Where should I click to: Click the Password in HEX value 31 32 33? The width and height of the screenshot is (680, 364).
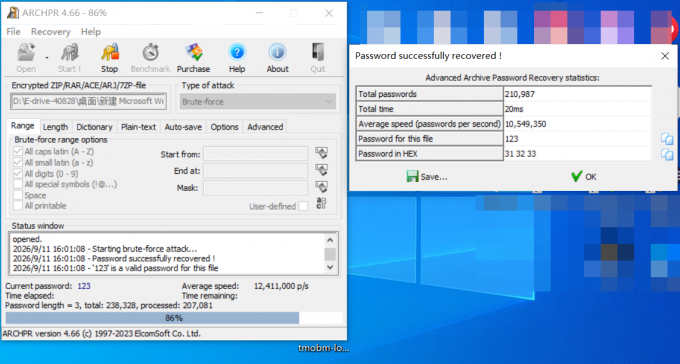[520, 154]
